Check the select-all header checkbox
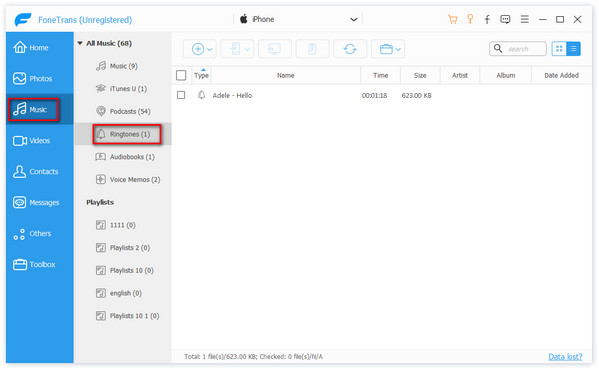 pos(181,75)
